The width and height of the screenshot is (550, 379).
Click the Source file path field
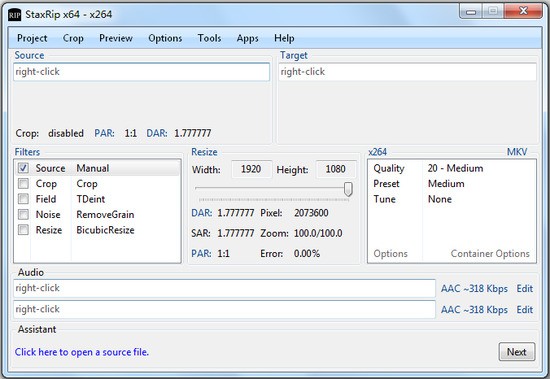pos(141,72)
